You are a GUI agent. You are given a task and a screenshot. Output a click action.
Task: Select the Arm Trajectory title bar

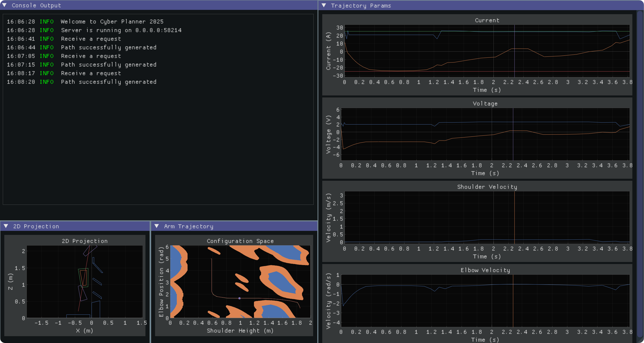pos(234,226)
